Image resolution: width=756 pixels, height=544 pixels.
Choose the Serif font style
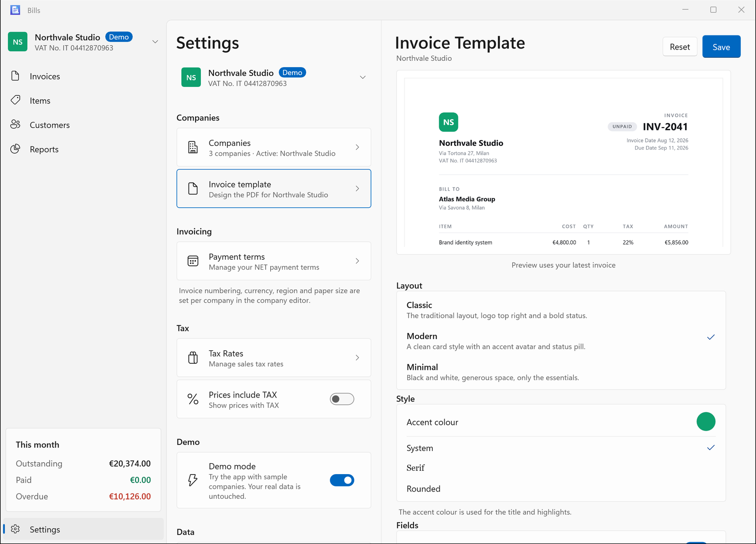(561, 468)
